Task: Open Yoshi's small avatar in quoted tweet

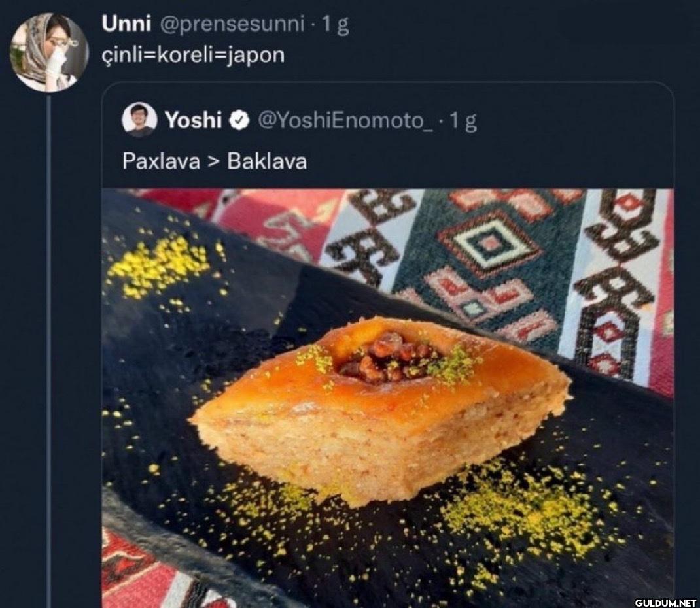Action: point(139,120)
